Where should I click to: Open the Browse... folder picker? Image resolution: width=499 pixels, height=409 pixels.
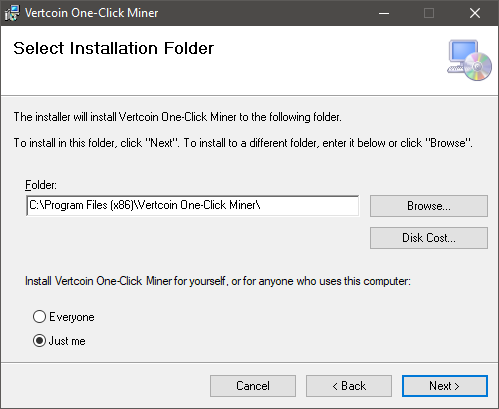pyautogui.click(x=429, y=206)
